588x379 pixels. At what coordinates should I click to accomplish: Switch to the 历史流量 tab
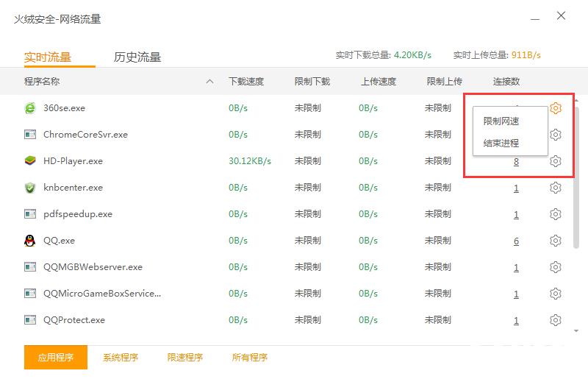point(137,57)
